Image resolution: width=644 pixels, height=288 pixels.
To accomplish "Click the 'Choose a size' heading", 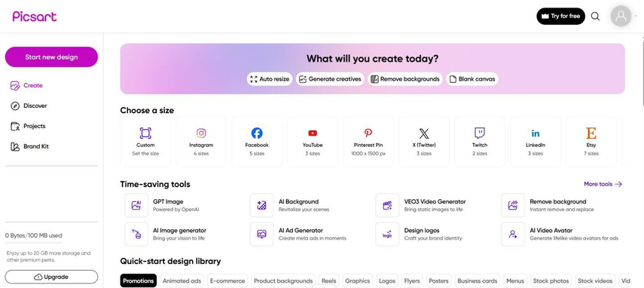I will 147,111.
